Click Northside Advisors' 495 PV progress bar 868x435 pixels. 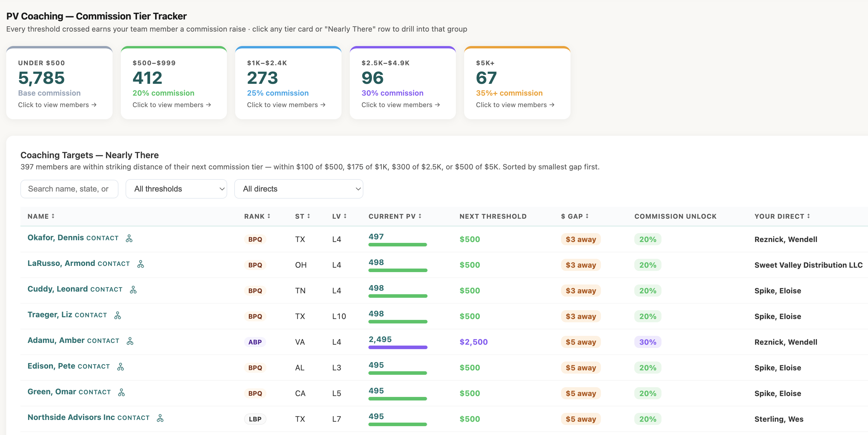tap(398, 425)
